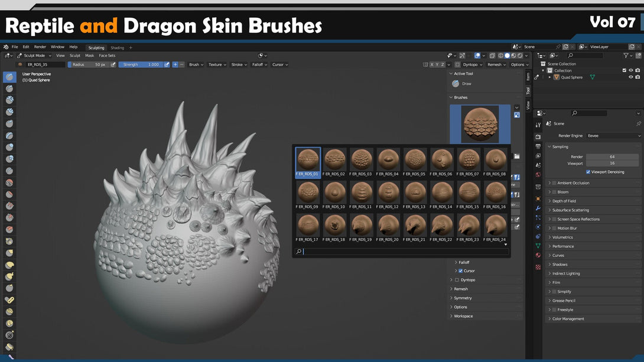Open the Remesh dropdown in header

tap(496, 64)
